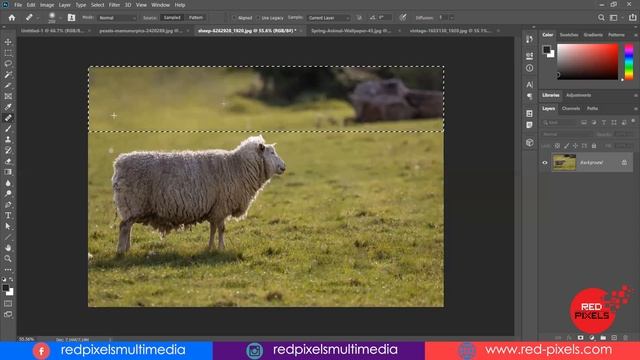Open Edit Toolbar three-dots icon
Viewport: 640px width, 360px height.
coord(8,270)
